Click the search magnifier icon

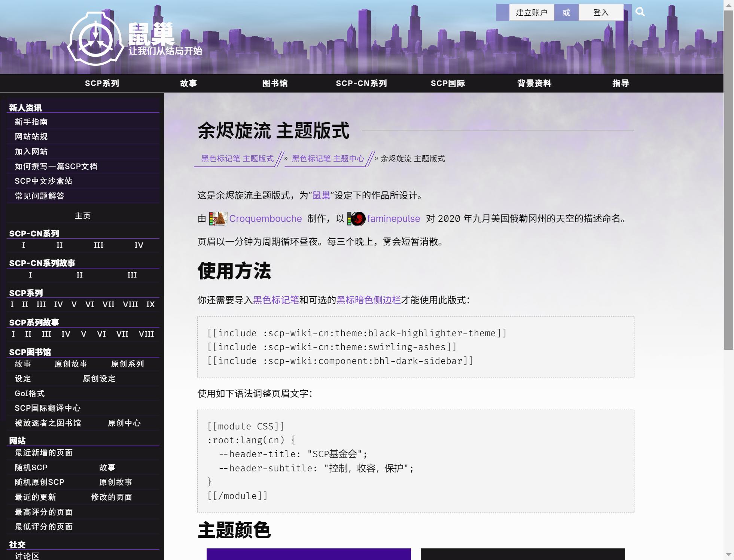pos(640,12)
